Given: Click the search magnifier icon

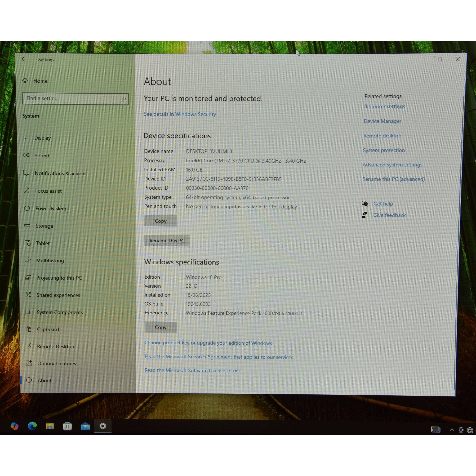Looking at the screenshot, I should pos(123,99).
